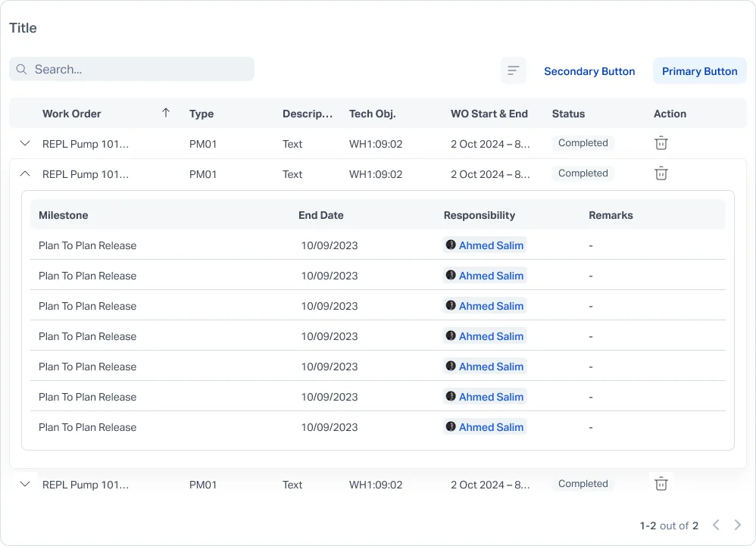Click the Type column header

[201, 114]
